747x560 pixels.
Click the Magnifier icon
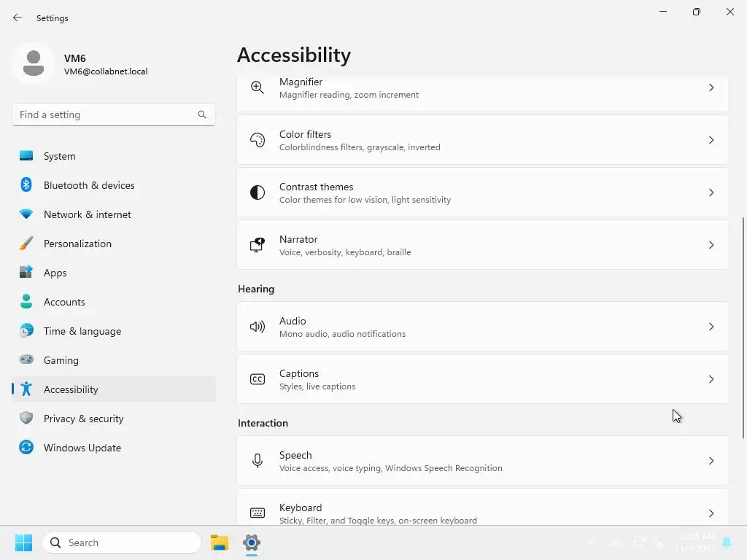257,87
